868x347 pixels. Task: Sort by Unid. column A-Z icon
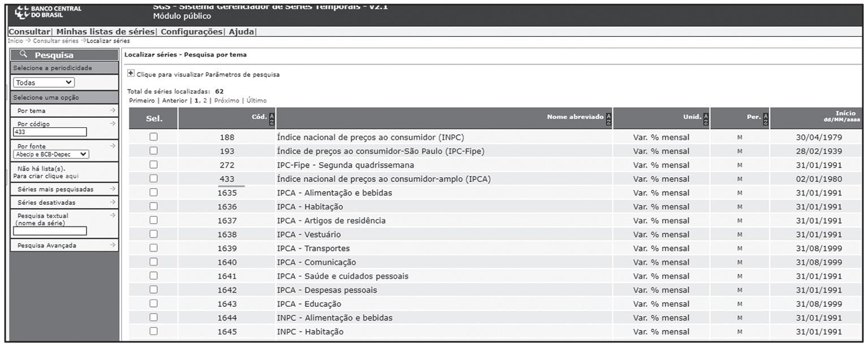point(706,118)
